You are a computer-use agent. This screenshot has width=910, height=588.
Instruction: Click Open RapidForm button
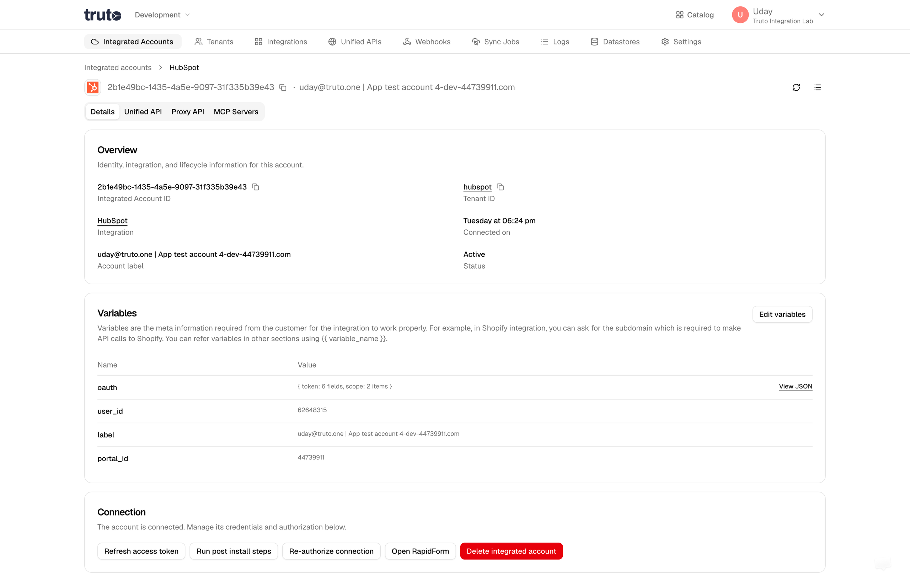420,551
